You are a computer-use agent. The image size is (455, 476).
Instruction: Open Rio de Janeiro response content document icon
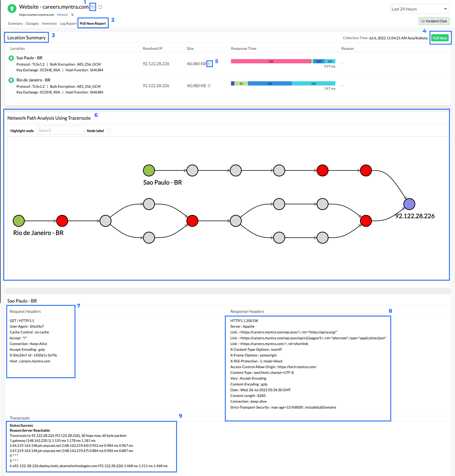[209, 86]
